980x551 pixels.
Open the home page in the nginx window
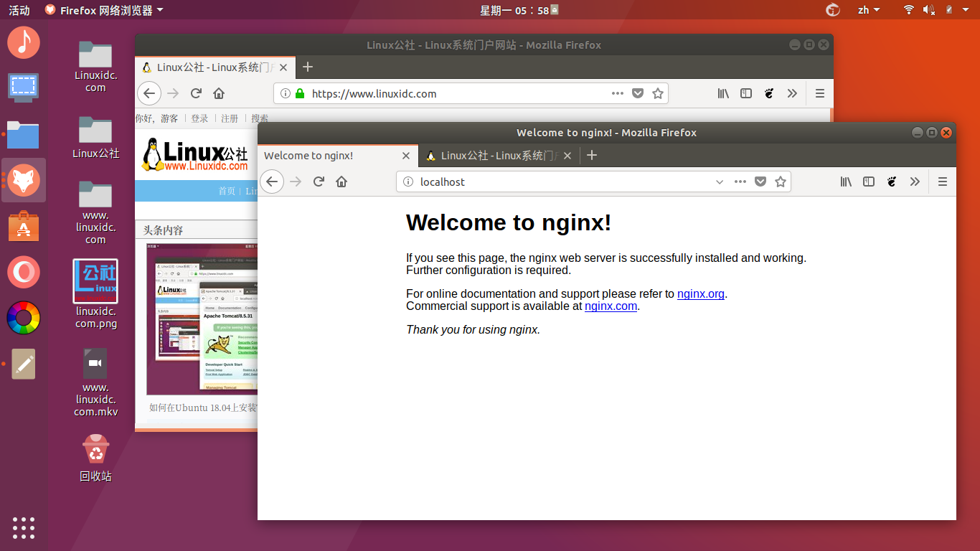point(341,182)
